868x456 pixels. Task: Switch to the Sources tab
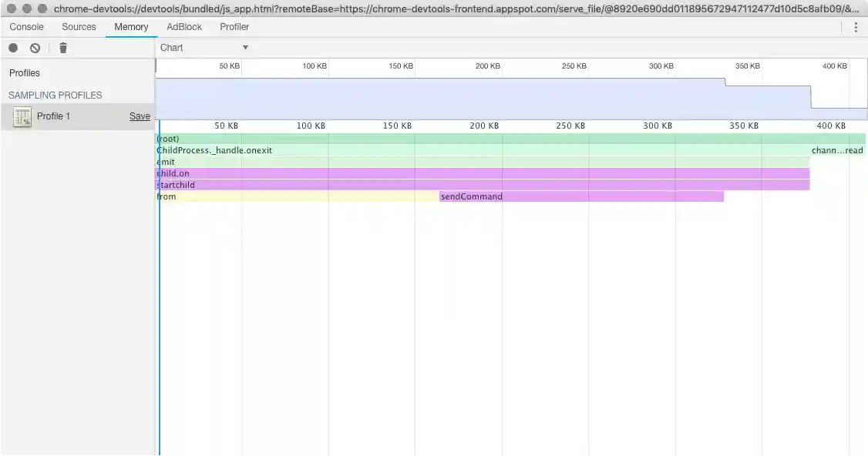(78, 26)
